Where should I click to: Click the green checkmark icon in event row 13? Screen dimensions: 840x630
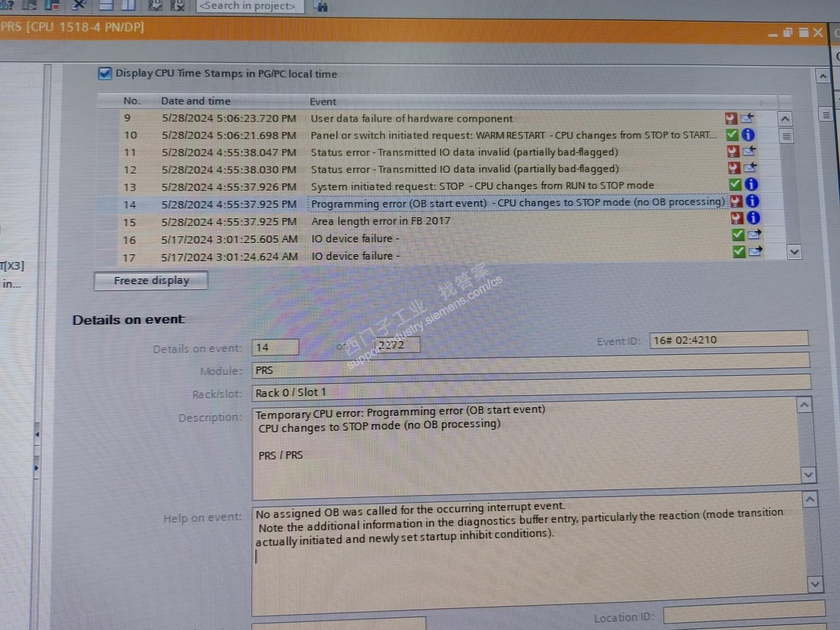click(734, 184)
